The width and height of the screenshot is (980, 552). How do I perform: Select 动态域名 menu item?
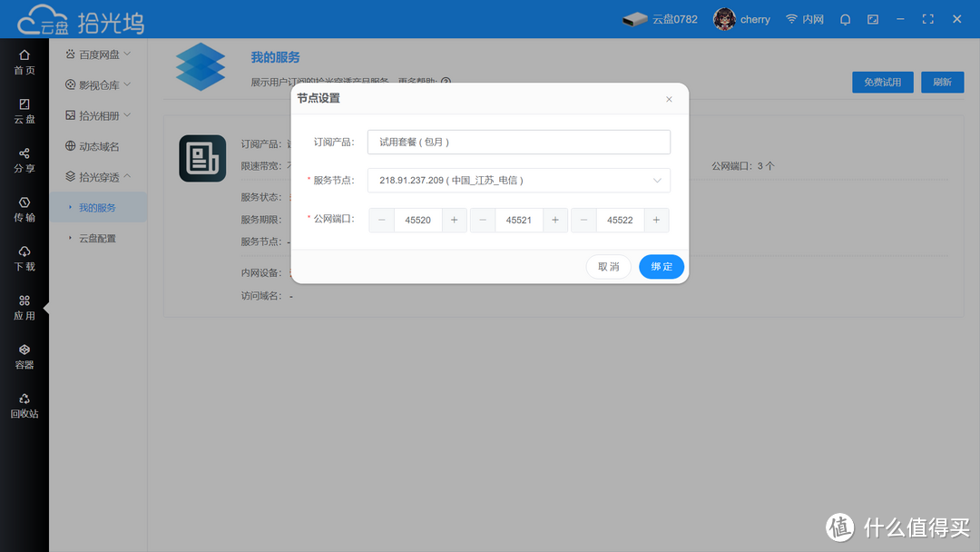point(98,146)
